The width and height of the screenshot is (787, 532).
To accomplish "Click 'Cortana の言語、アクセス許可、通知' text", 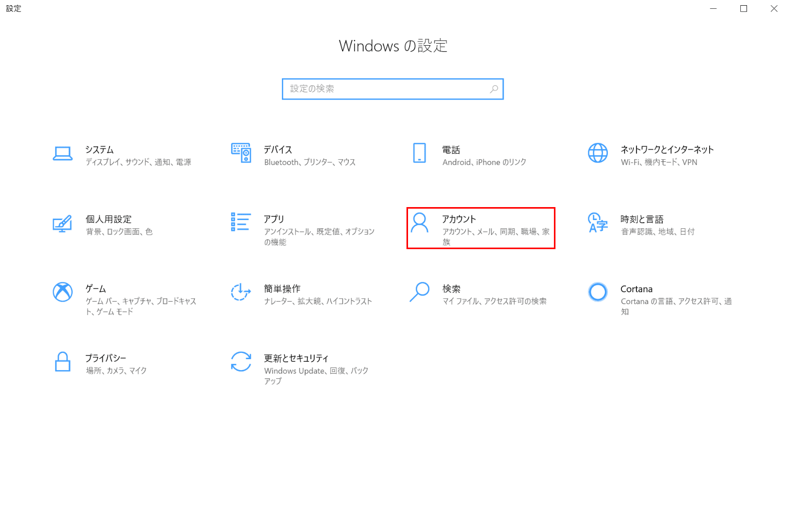I will coord(676,306).
